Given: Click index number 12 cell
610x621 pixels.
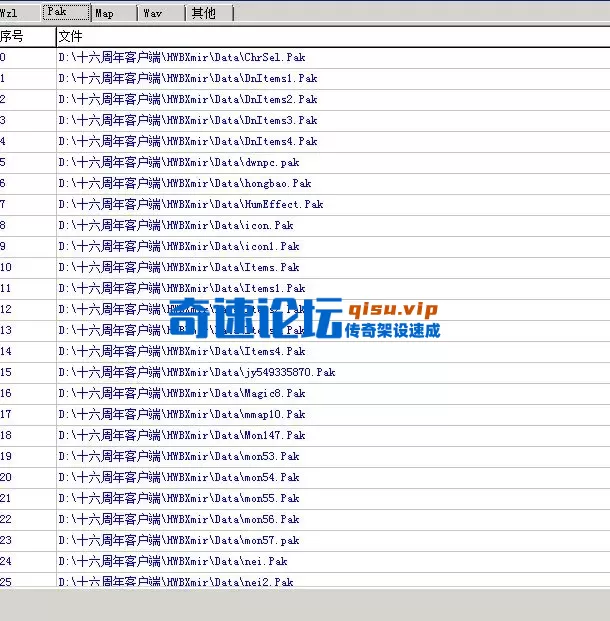Looking at the screenshot, I should [28, 310].
